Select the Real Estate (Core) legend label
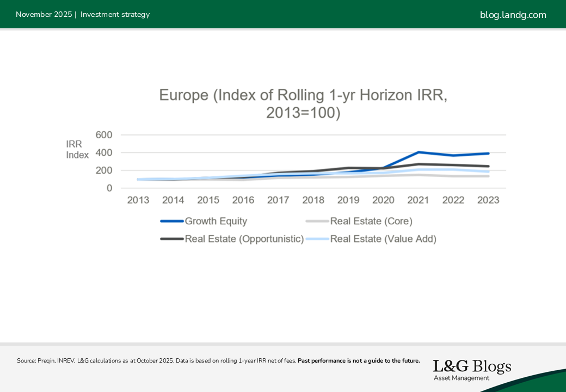566x392 pixels. [x=371, y=221]
